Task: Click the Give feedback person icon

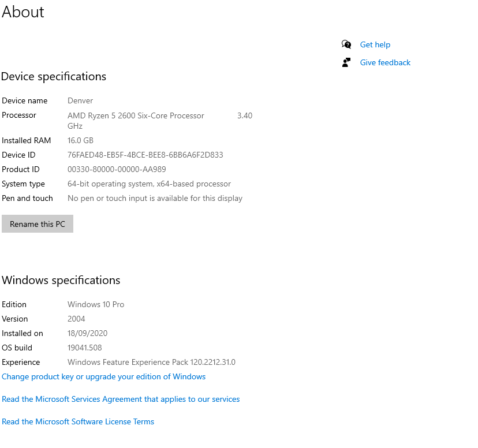Action: [x=346, y=62]
